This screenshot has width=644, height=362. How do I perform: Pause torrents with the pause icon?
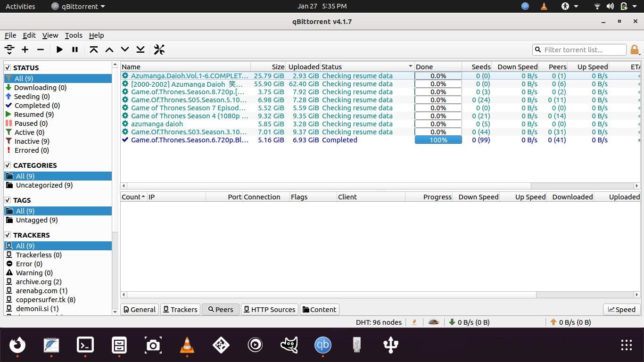point(75,49)
